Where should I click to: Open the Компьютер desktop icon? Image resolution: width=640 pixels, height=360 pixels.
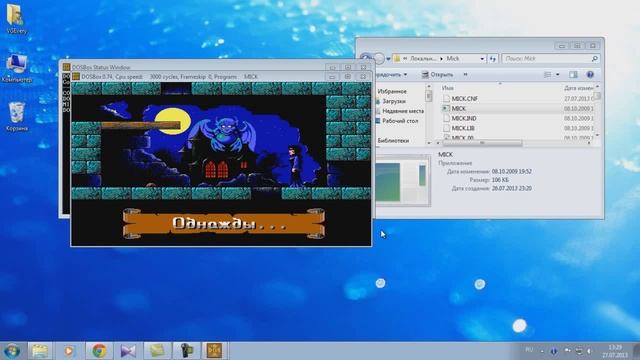pyautogui.click(x=16, y=68)
